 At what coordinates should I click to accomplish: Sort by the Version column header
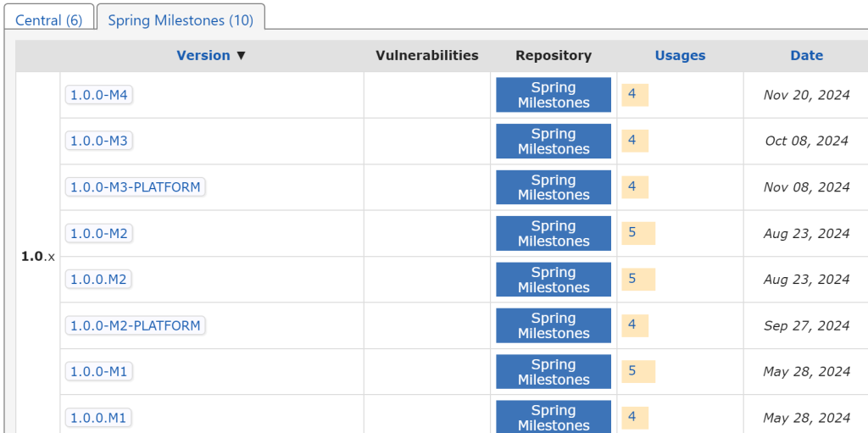[x=203, y=55]
